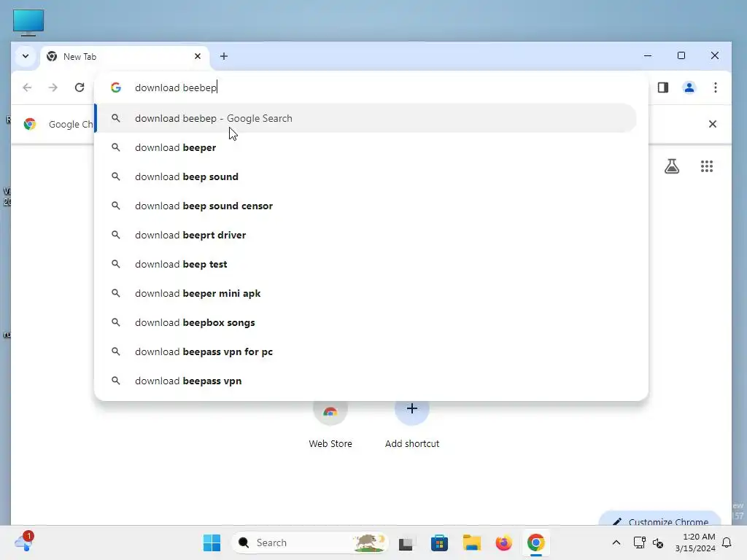This screenshot has height=560, width=747.
Task: Click Customize Chrome button
Action: [x=660, y=519]
